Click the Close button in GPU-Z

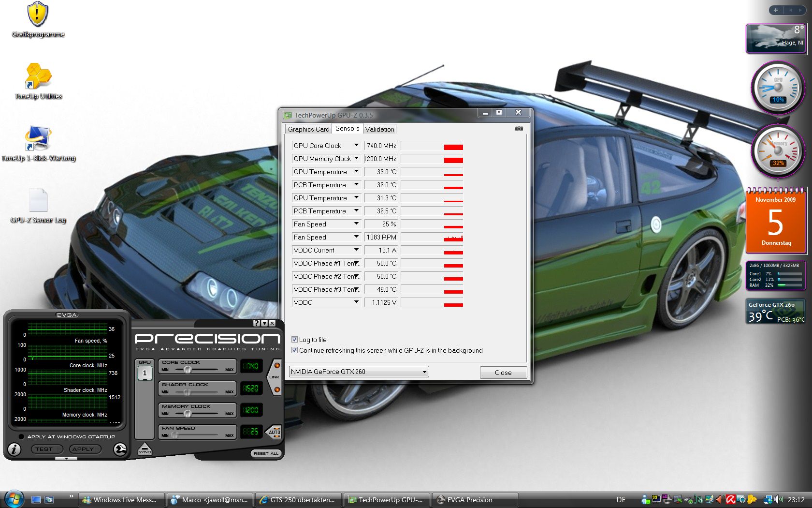click(x=503, y=373)
